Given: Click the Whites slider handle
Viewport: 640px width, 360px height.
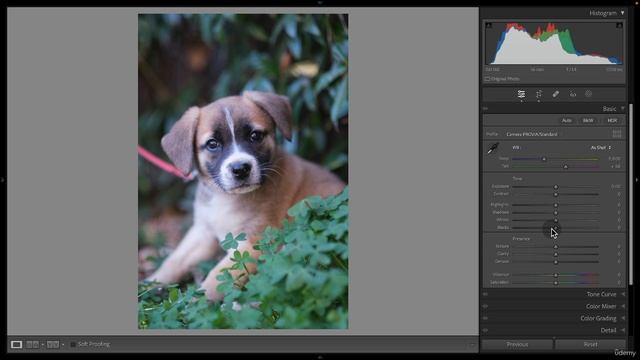Looking at the screenshot, I should [x=556, y=220].
